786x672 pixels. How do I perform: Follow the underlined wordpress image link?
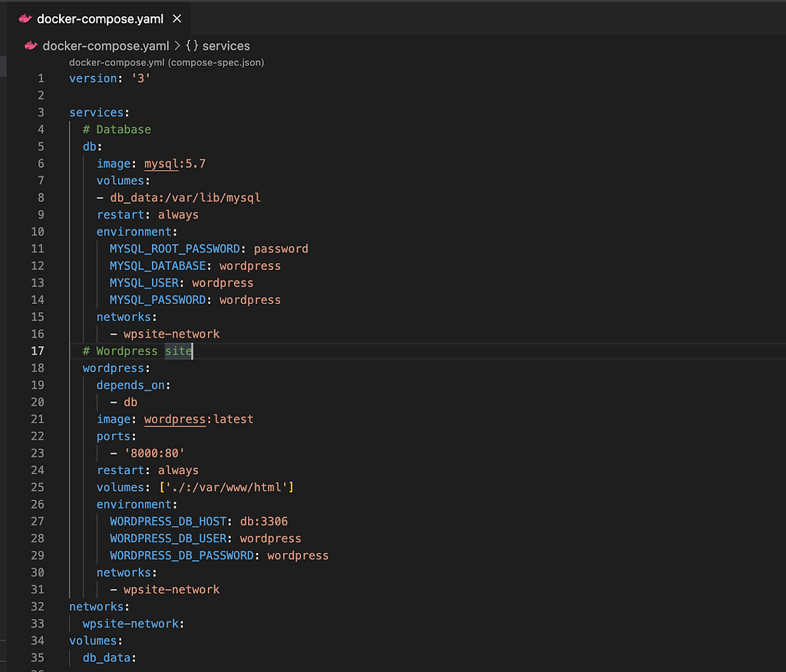tap(174, 420)
